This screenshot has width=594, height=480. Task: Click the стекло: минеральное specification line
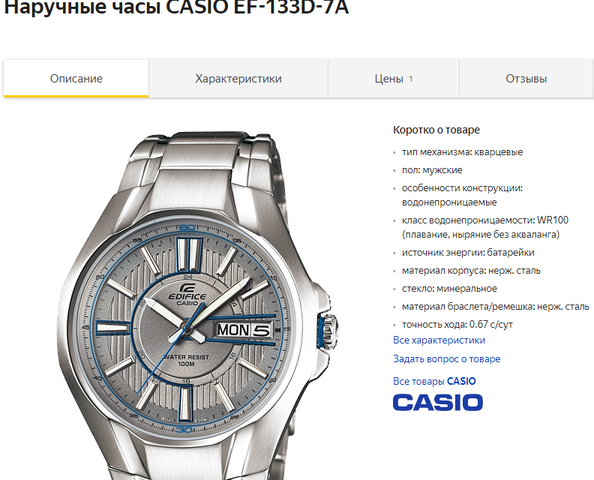click(x=449, y=289)
